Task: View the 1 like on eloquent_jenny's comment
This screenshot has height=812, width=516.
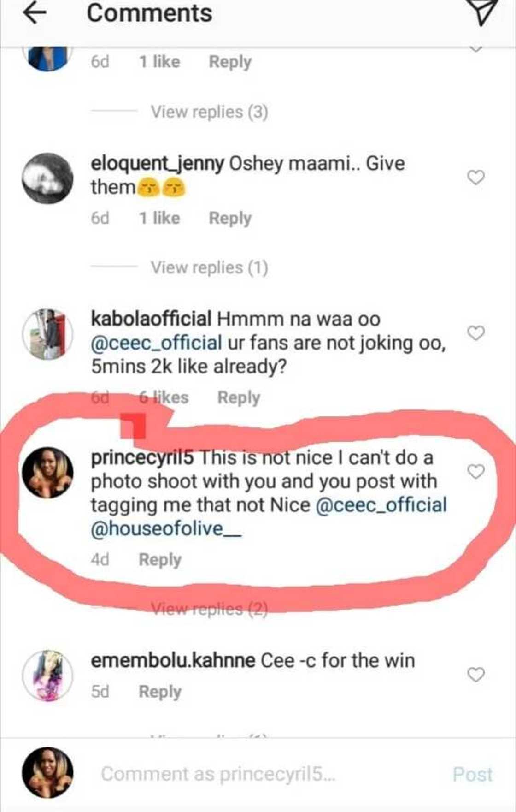Action: click(158, 218)
